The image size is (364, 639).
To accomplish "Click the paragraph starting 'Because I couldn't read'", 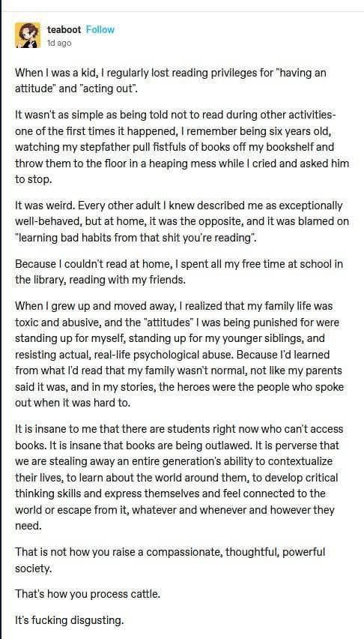I will point(179,271).
